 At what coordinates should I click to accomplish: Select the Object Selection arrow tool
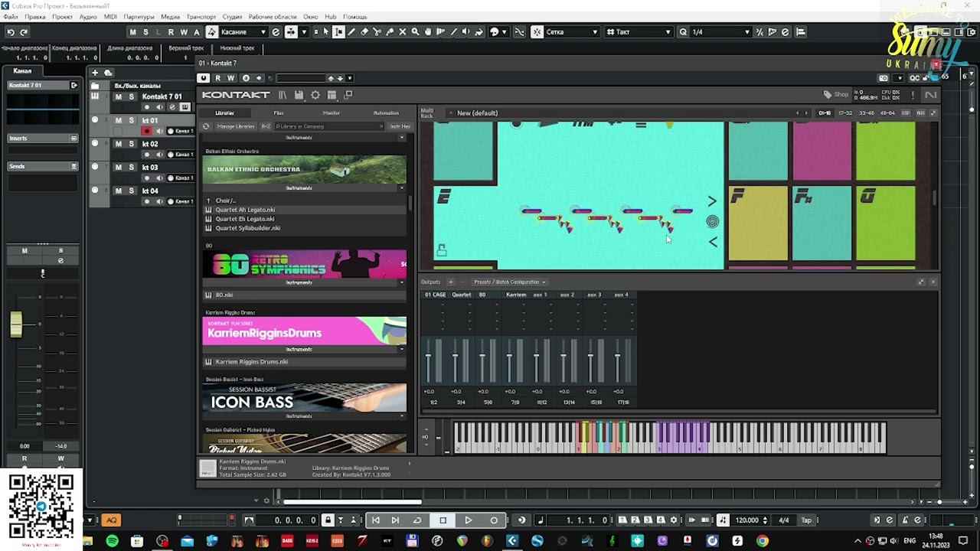pyautogui.click(x=326, y=32)
